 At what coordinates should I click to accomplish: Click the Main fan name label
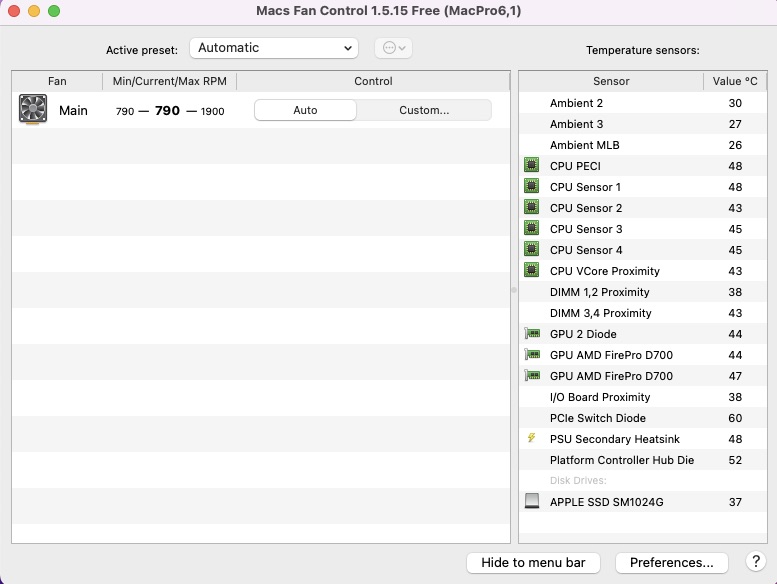73,110
